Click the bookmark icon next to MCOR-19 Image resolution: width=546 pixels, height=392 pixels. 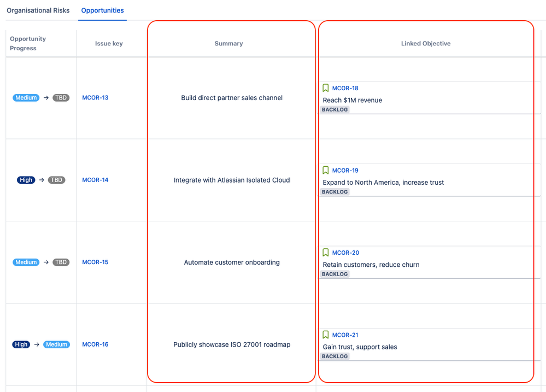point(326,171)
